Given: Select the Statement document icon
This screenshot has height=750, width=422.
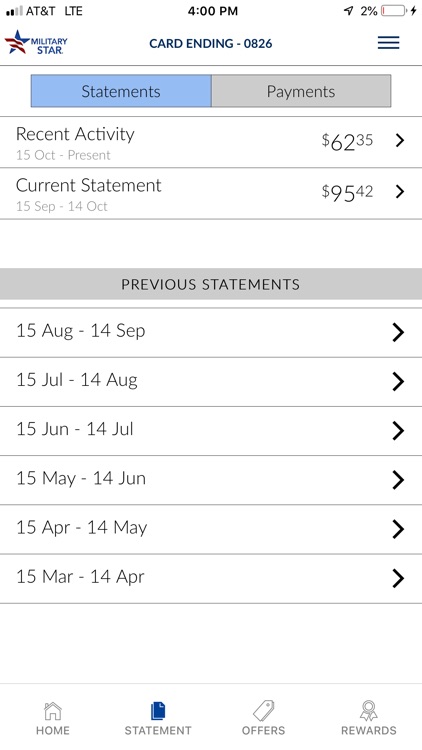Looking at the screenshot, I should [158, 711].
